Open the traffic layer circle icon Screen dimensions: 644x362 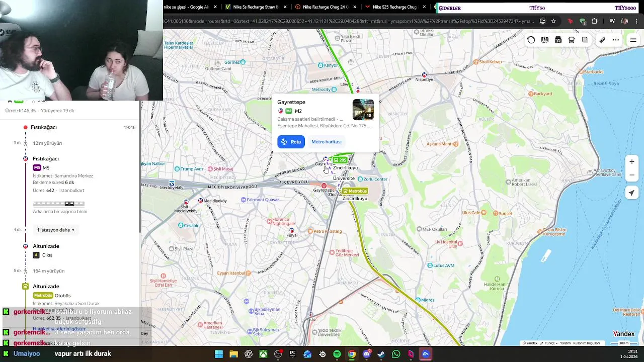[x=531, y=40]
